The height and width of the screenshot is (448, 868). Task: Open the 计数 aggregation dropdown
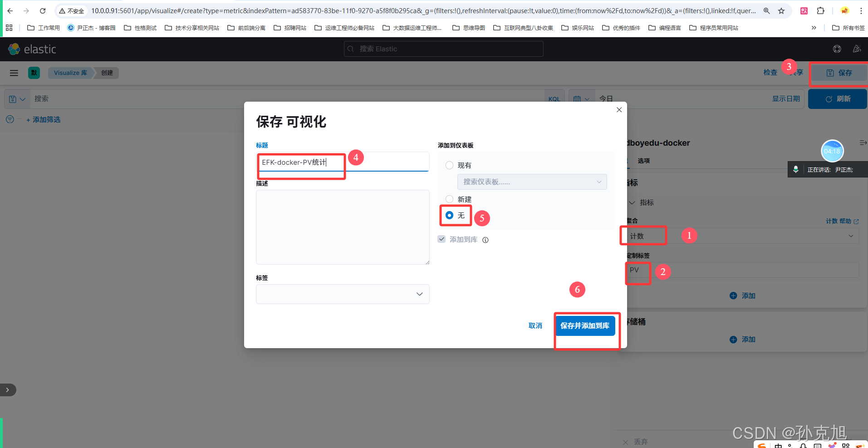pyautogui.click(x=743, y=236)
